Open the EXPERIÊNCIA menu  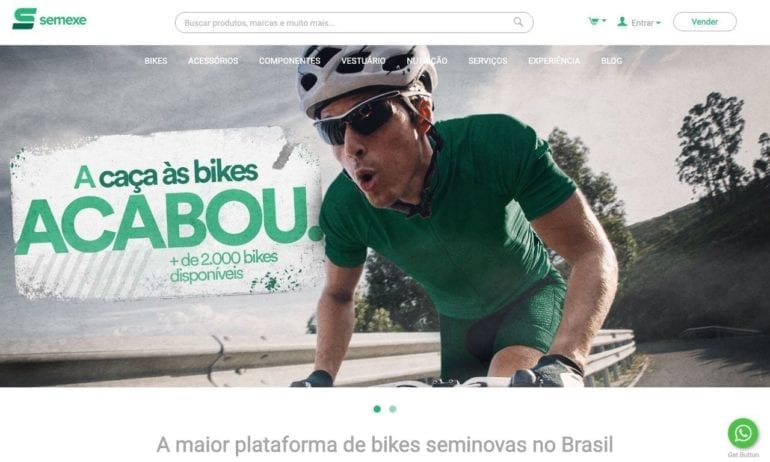[x=554, y=61]
